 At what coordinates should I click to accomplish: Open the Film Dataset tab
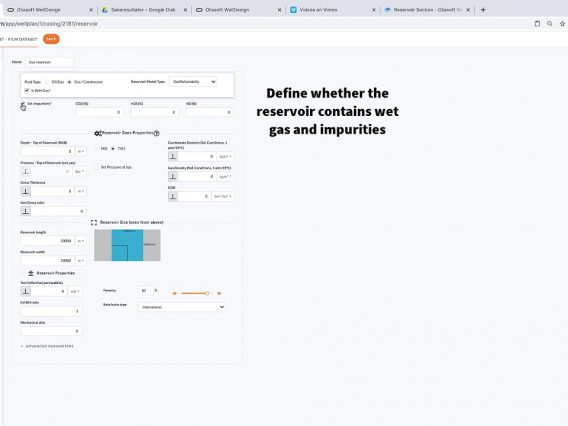(18, 39)
